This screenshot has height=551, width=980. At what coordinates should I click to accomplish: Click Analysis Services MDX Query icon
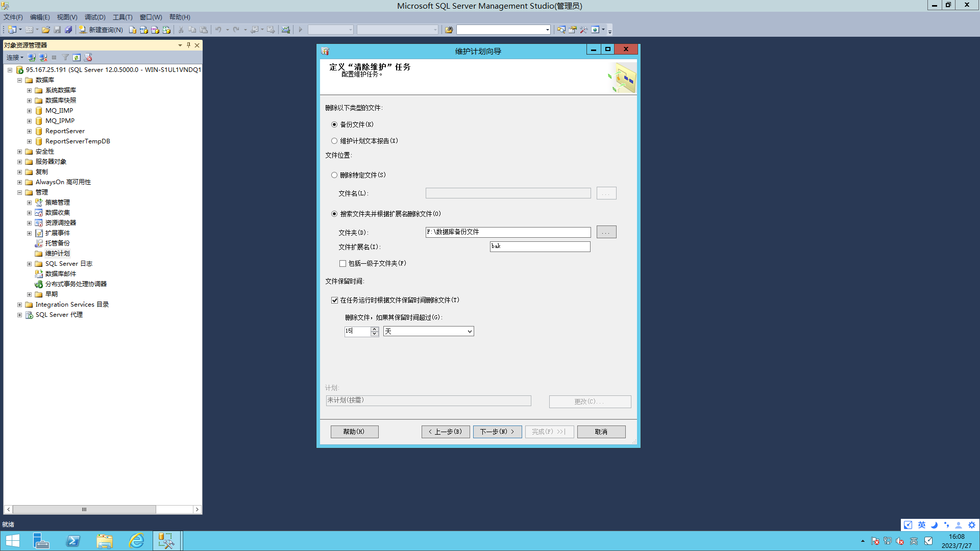click(144, 30)
